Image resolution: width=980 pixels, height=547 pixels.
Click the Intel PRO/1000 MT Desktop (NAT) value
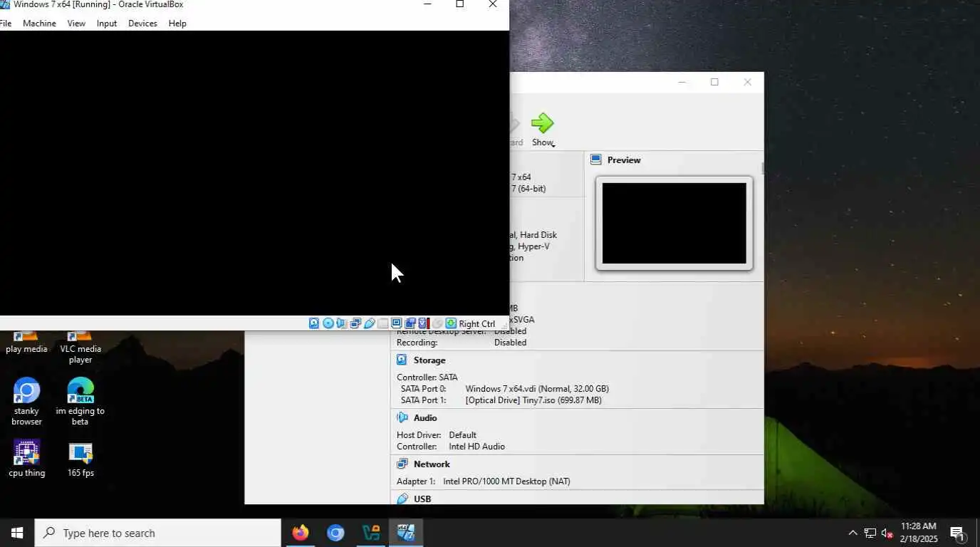click(506, 481)
